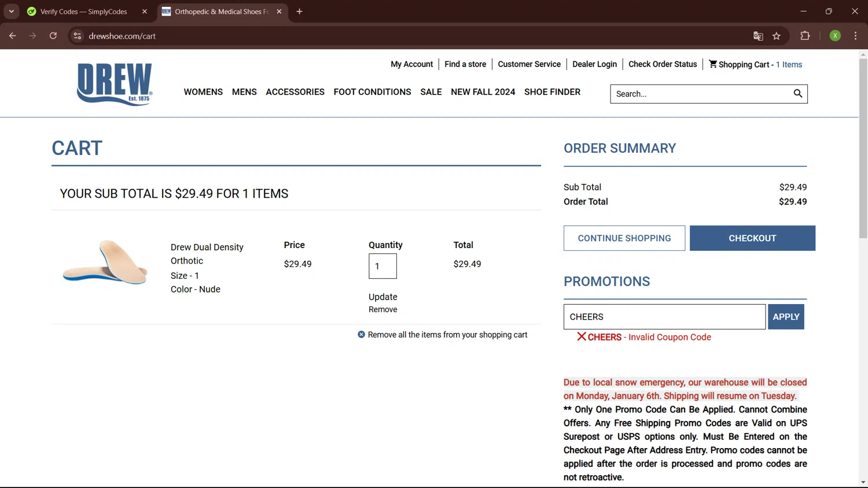The width and height of the screenshot is (868, 488).
Task: Bookmark this page with the star
Action: [777, 36]
